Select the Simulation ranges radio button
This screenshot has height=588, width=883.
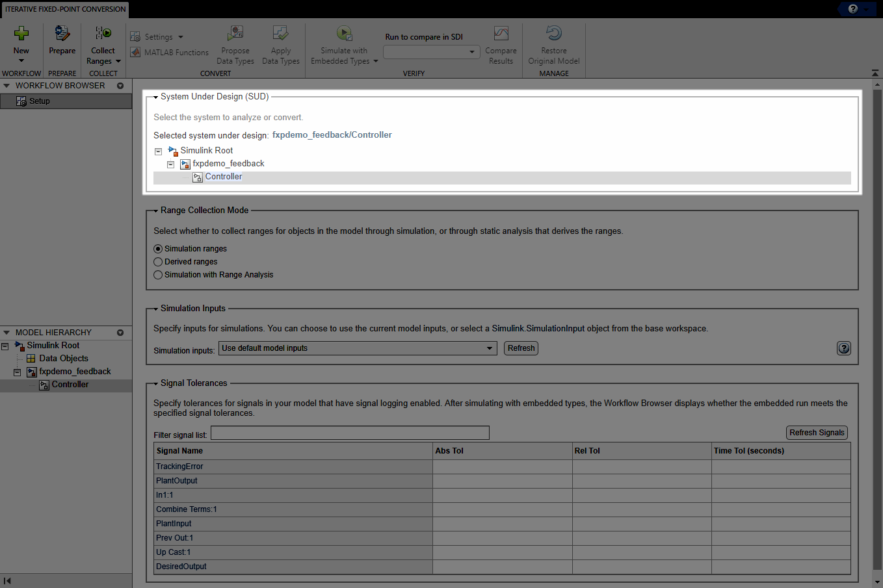(x=157, y=248)
